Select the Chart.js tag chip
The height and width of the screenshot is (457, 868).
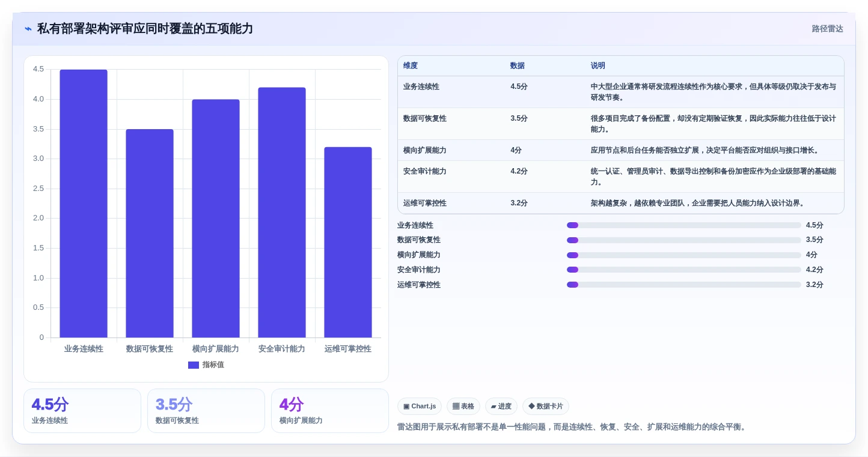[420, 407]
